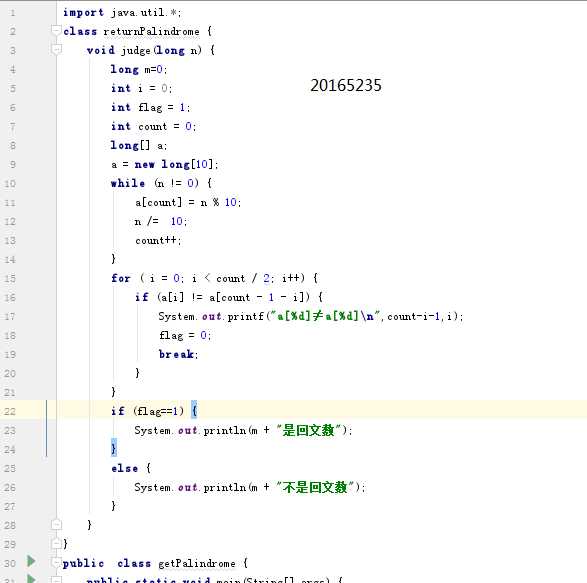
Task: Click the highlighted closing brace on line 24
Action: click(113, 448)
